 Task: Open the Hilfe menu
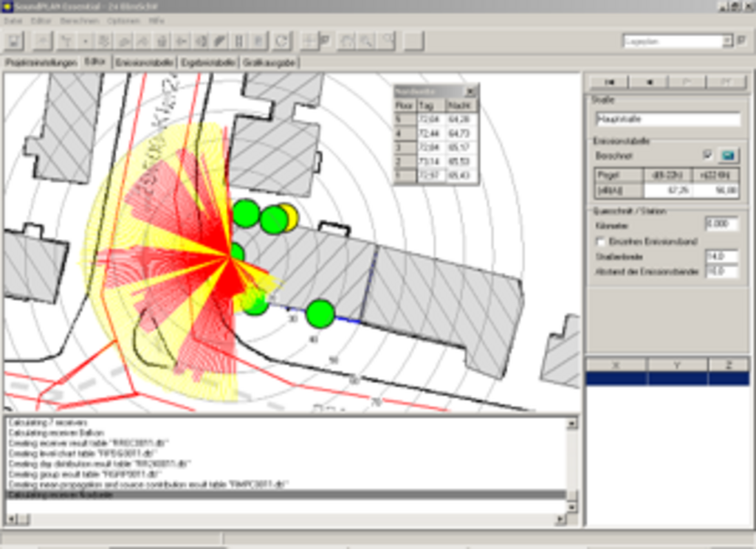click(157, 21)
